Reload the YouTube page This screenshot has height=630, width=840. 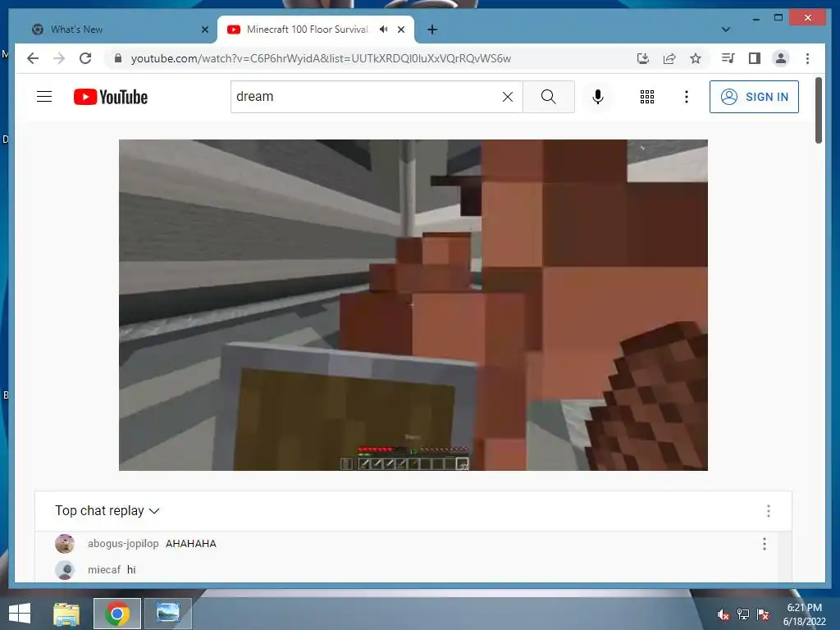click(x=85, y=58)
